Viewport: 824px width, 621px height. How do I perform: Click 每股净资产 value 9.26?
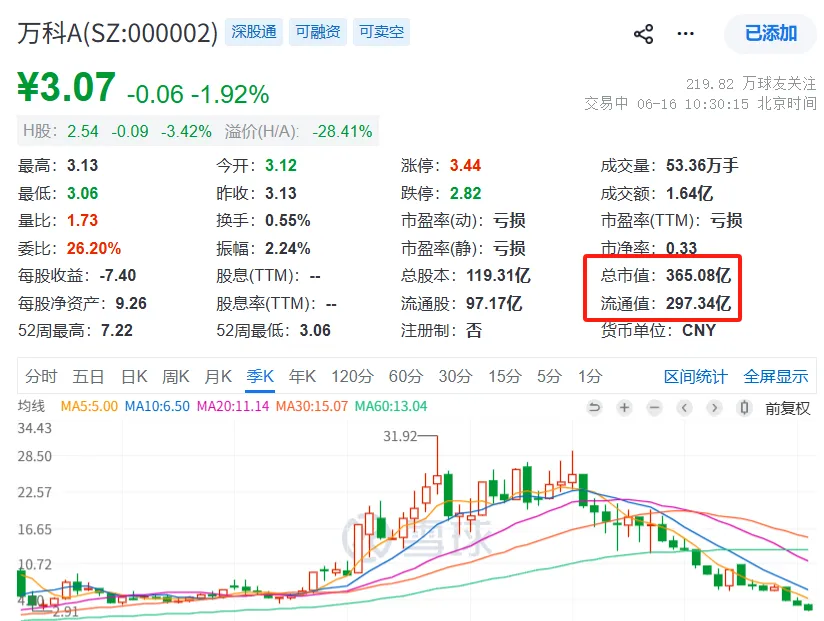tap(131, 303)
